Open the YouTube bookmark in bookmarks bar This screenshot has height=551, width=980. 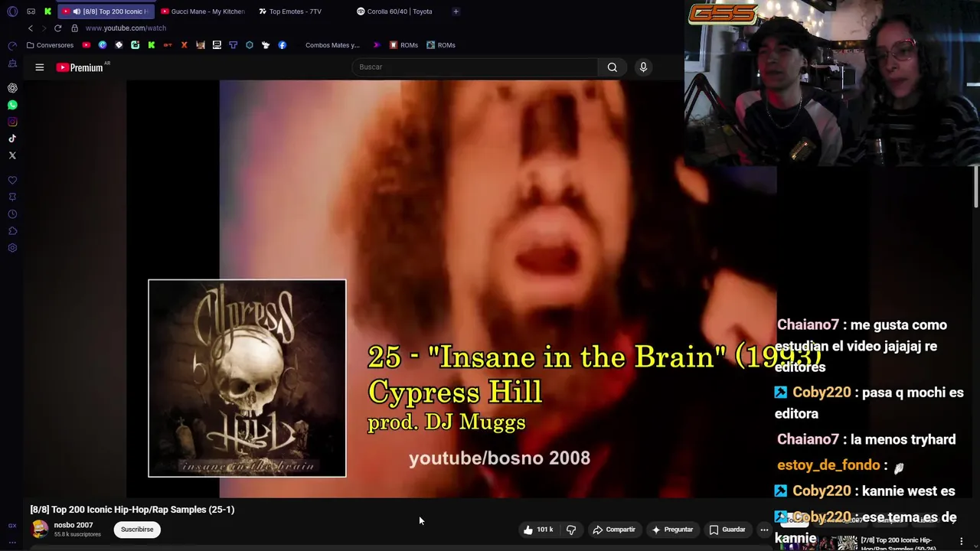pos(86,45)
